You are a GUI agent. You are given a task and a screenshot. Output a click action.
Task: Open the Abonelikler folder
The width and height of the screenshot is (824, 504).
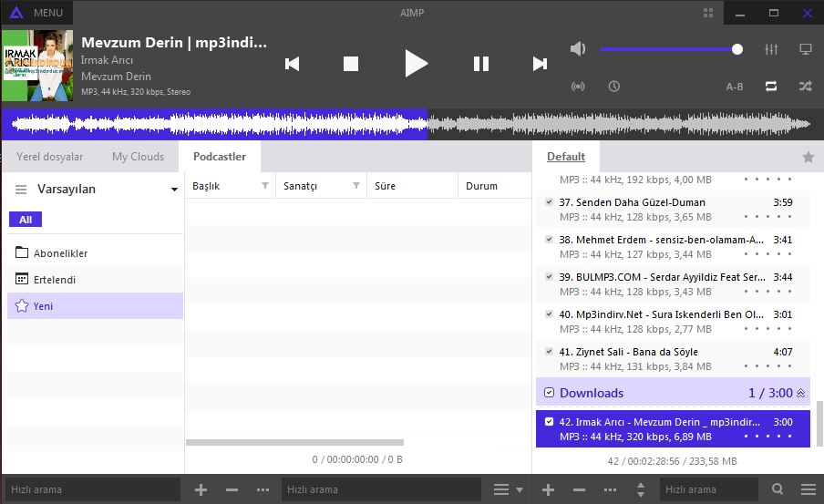tap(95, 253)
